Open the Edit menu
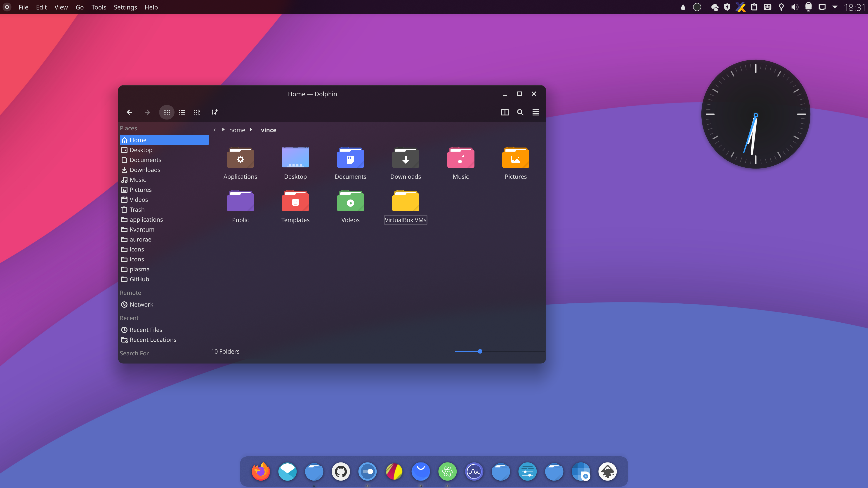The image size is (868, 488). pyautogui.click(x=41, y=7)
